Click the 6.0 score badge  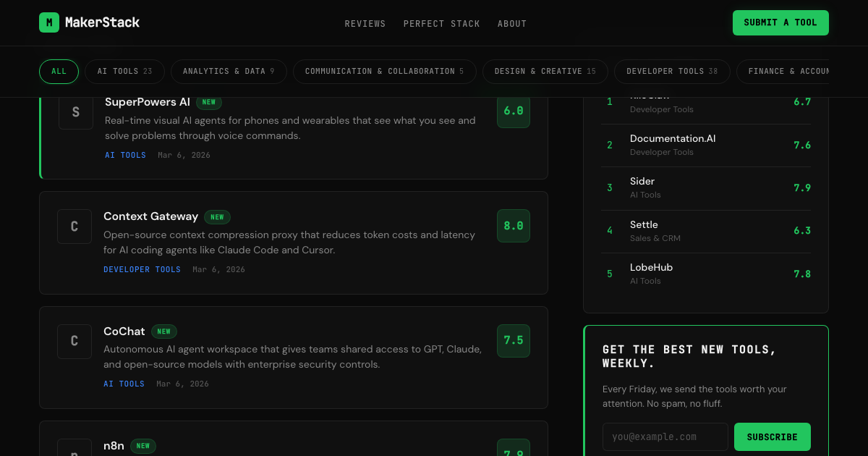pyautogui.click(x=513, y=111)
